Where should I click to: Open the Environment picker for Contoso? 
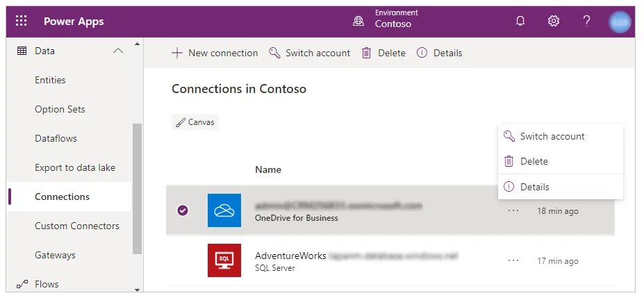[383, 19]
